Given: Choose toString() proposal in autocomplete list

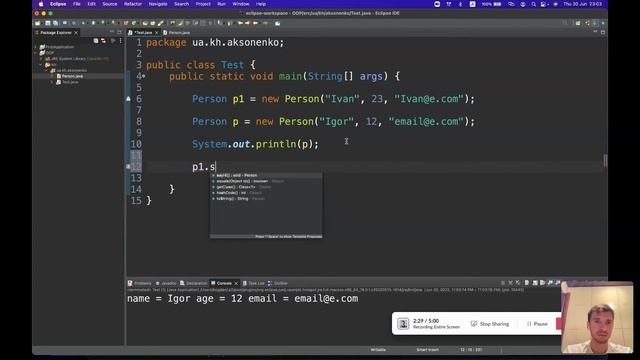Looking at the screenshot, I should tap(266, 199).
